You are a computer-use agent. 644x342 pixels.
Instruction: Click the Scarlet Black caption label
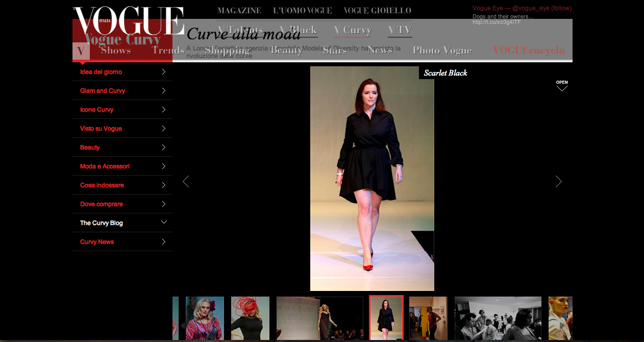point(445,73)
